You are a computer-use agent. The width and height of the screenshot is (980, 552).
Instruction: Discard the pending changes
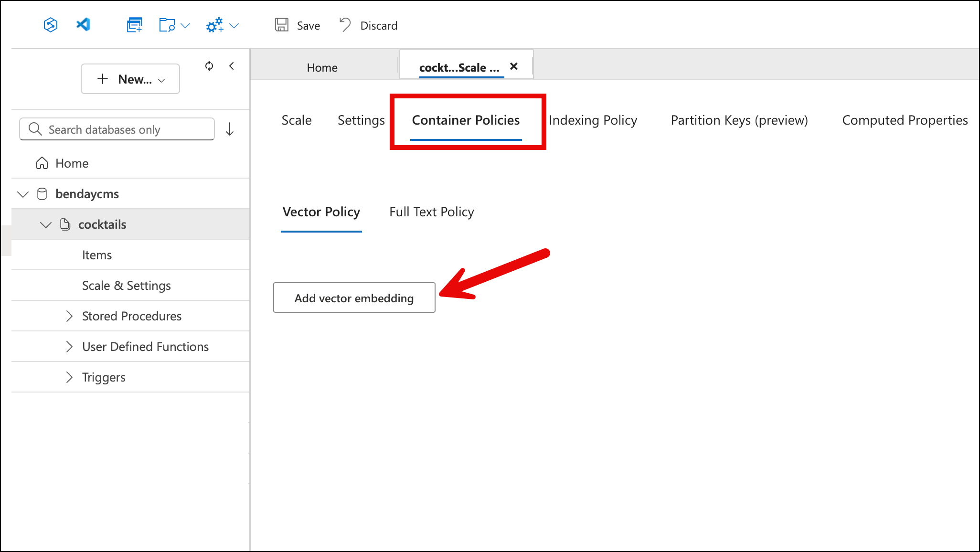pos(368,25)
